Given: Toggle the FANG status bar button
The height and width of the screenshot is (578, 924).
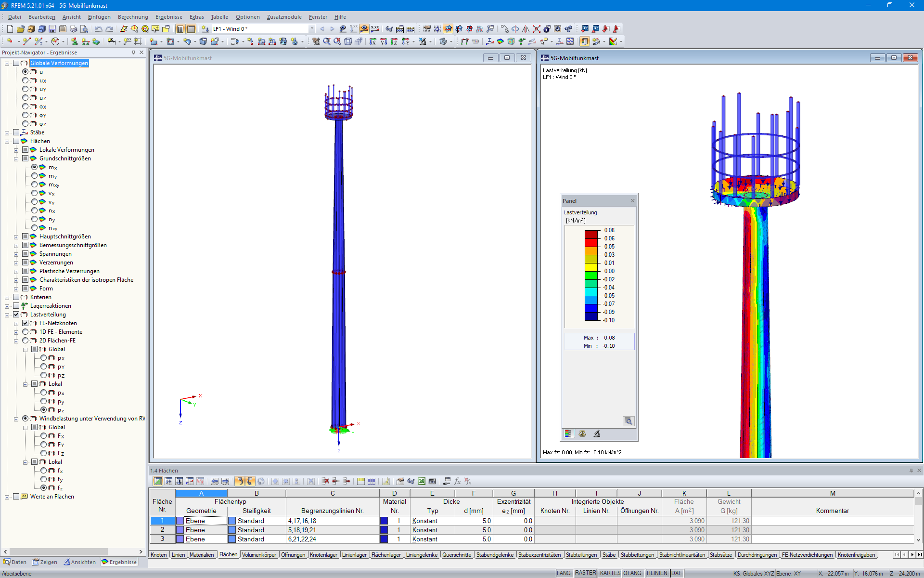Looking at the screenshot, I should tap(564, 573).
